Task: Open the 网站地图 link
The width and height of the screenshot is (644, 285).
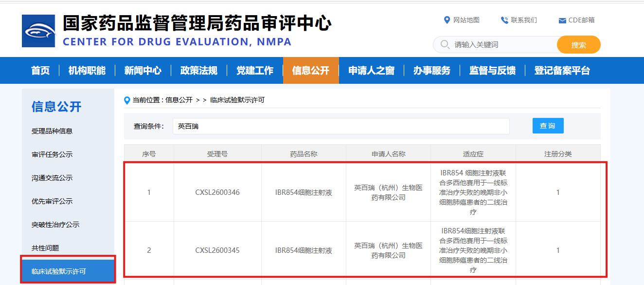Action: pos(466,20)
